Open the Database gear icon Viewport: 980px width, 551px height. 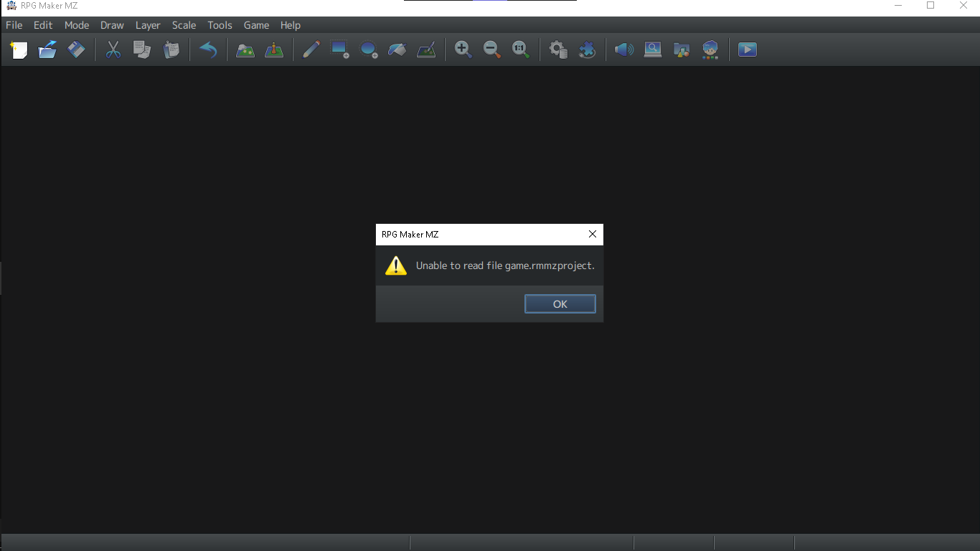point(558,50)
